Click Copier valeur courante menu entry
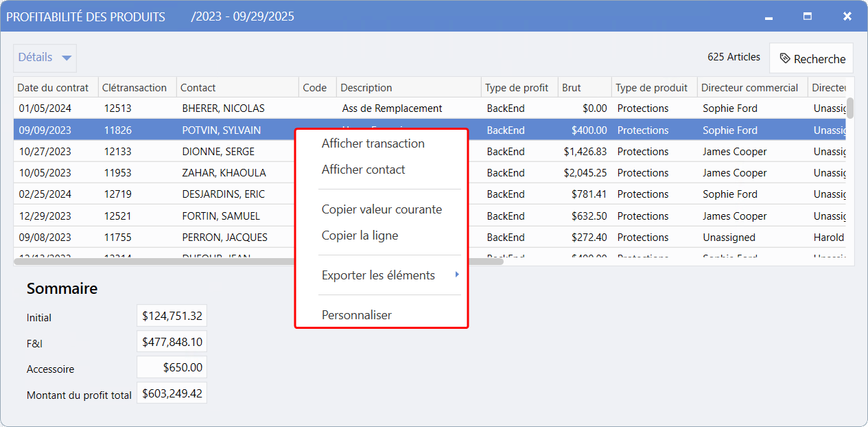Screen dimensions: 868x427 coord(382,209)
